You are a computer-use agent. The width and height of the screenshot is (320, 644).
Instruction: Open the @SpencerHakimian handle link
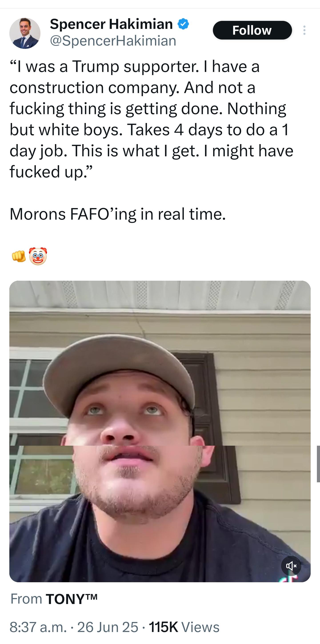pyautogui.click(x=113, y=41)
